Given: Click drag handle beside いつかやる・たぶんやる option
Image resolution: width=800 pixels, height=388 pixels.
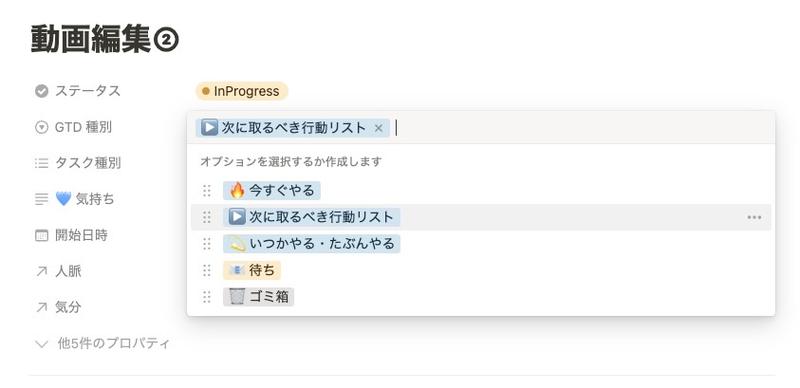Looking at the screenshot, I should click(x=207, y=244).
